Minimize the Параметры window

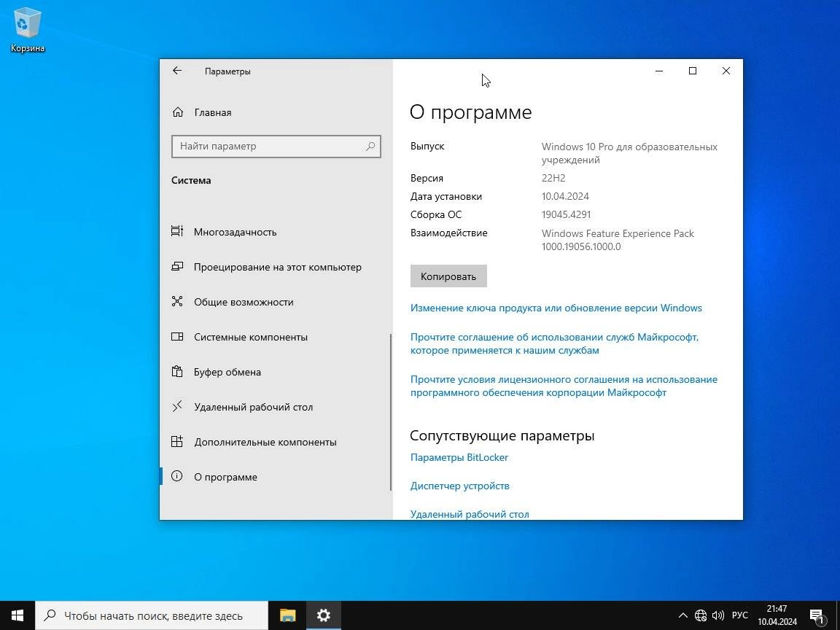(659, 71)
